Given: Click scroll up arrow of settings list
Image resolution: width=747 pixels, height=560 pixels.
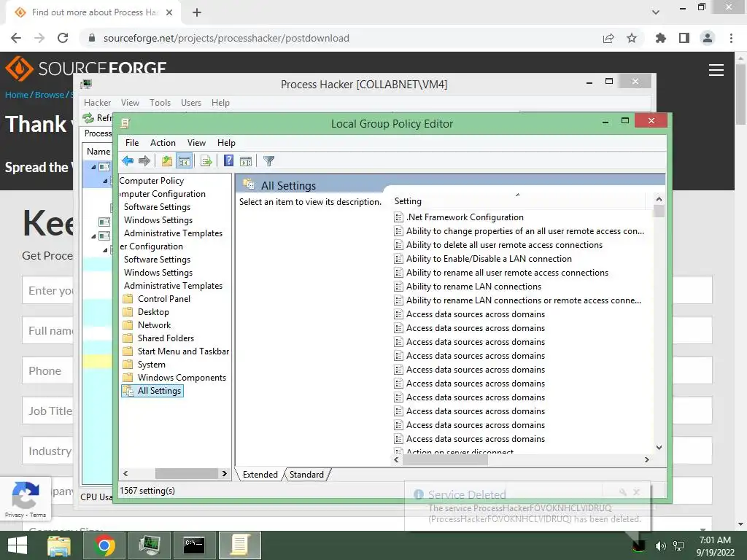Looking at the screenshot, I should [659, 199].
